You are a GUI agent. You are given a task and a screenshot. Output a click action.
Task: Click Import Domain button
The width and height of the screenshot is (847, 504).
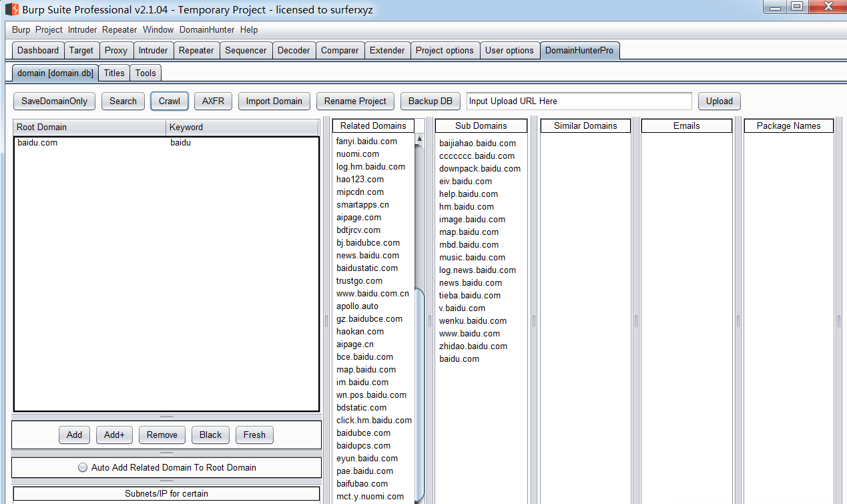coord(274,101)
